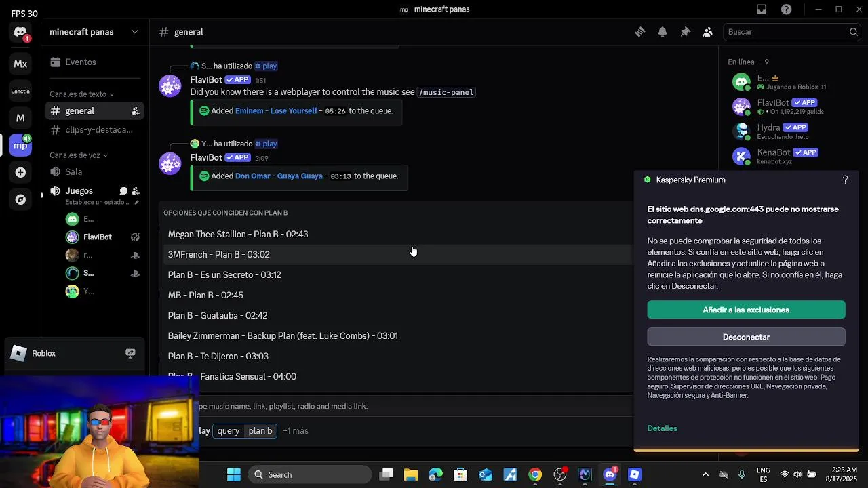Viewport: 868px width, 488px height.
Task: Open Discord direct messages home icon
Action: 20,32
